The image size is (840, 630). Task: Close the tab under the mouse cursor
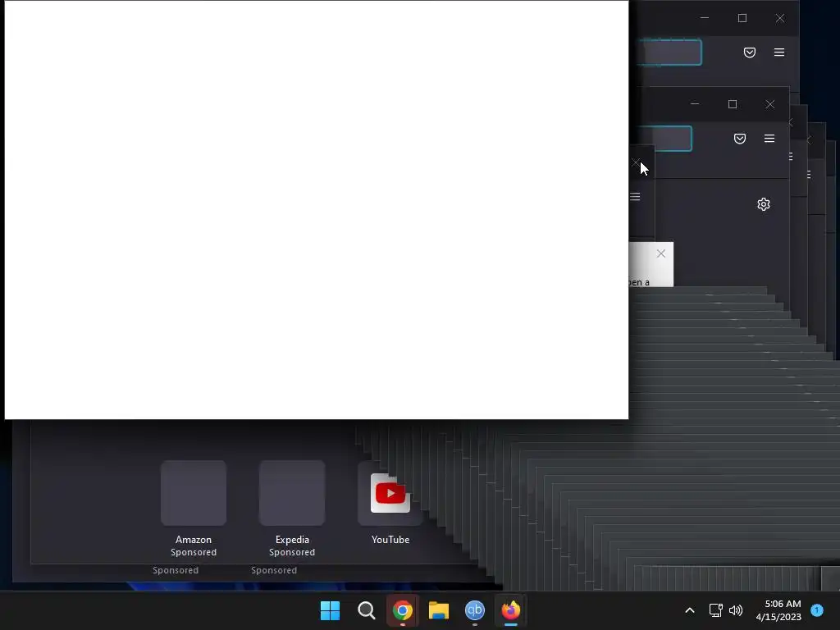pos(636,162)
